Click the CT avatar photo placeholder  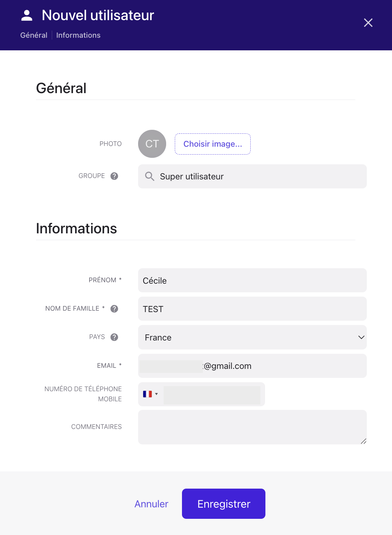[152, 144]
